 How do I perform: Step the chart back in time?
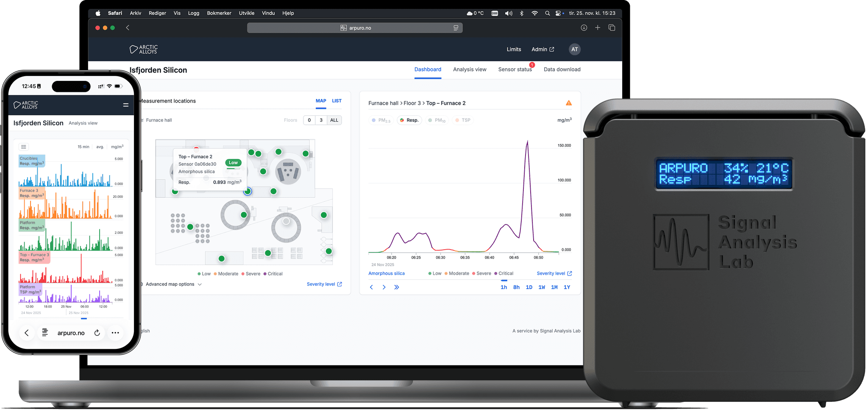click(371, 287)
